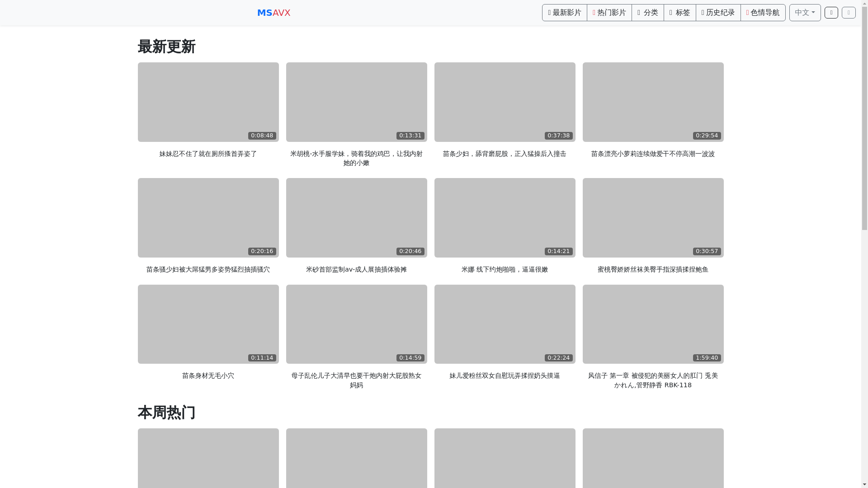Viewport: 868px width, 488px height.
Task: Open the thumbnail with duration 0:22:24
Action: coord(505,324)
